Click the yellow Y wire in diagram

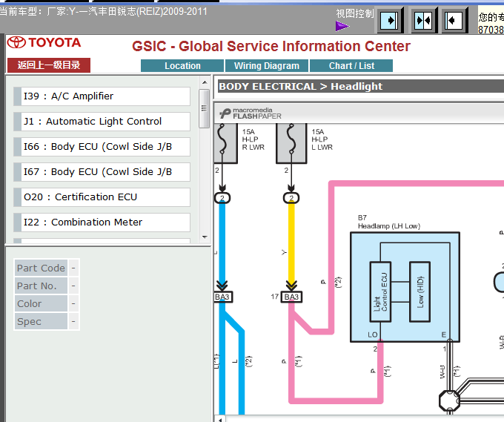(291, 243)
